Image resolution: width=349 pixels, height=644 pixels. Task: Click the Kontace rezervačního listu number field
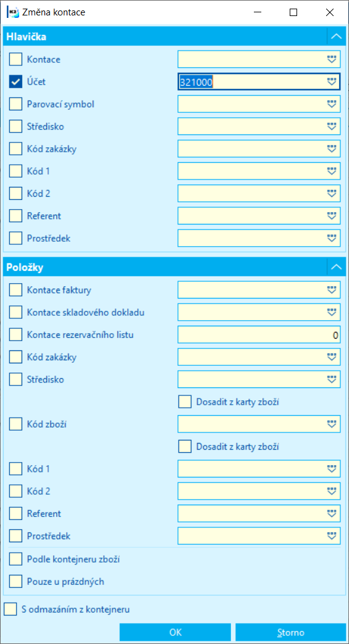click(x=259, y=335)
